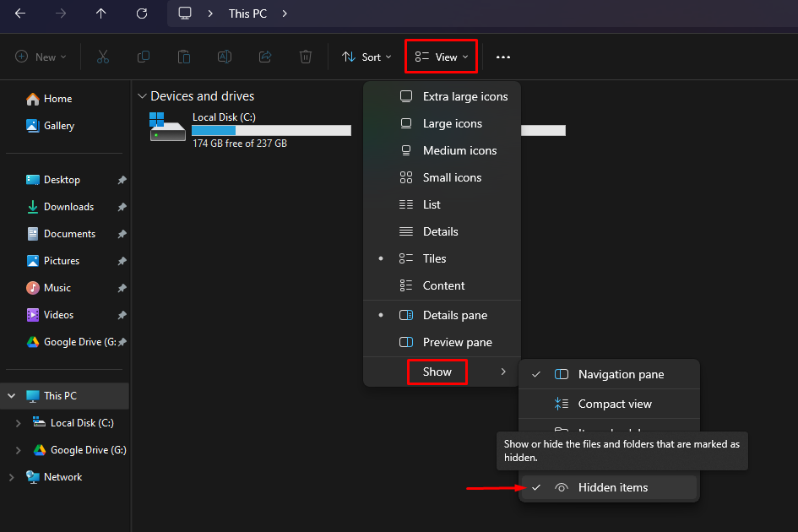
Task: Click This PC breadcrumb in address bar
Action: tap(247, 14)
